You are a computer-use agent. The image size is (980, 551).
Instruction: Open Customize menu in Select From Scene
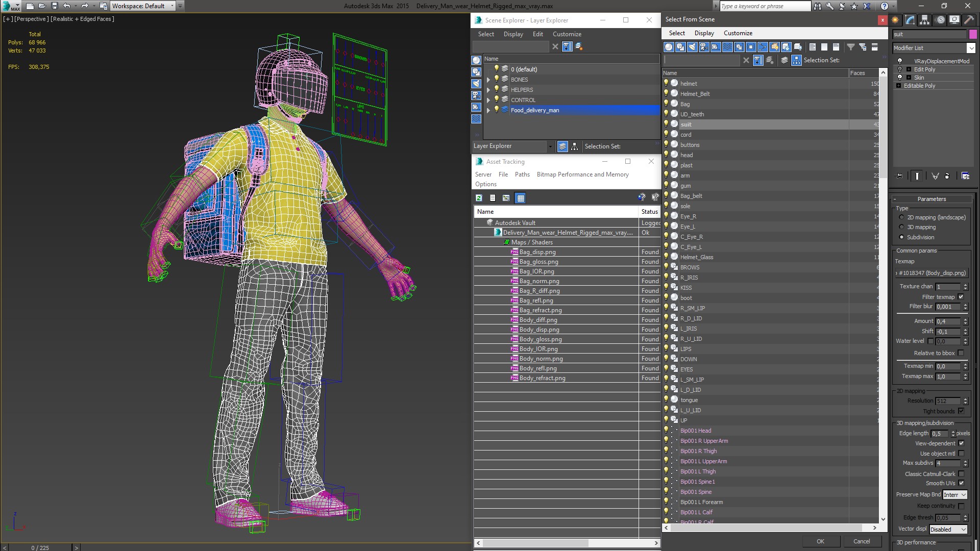[738, 33]
